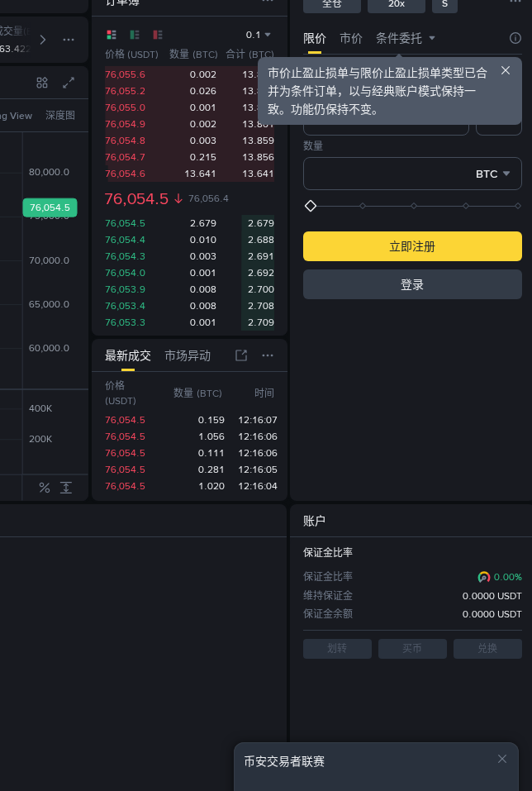Switch to the 市场异动 tab
The image size is (532, 791).
[x=188, y=355]
